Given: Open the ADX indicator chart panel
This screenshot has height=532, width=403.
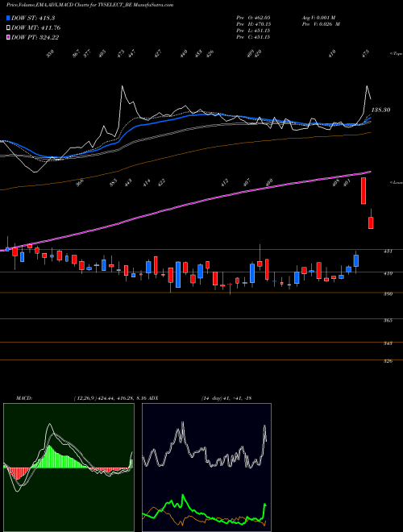Looking at the screenshot, I should point(206,468).
